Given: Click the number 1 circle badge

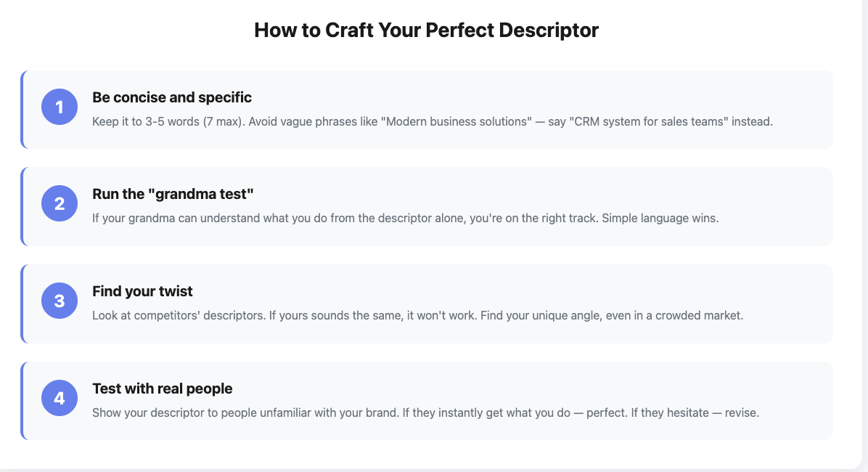Looking at the screenshot, I should (x=60, y=107).
